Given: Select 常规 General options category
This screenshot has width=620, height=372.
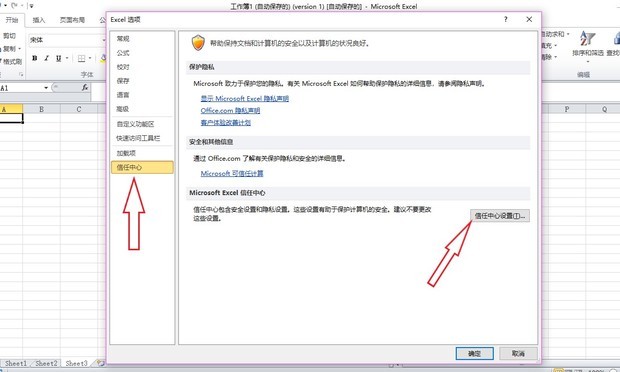Looking at the screenshot, I should (142, 38).
